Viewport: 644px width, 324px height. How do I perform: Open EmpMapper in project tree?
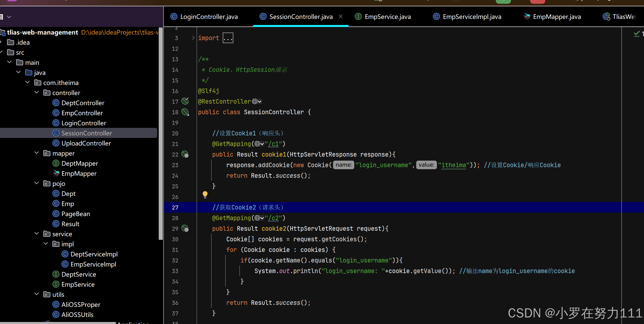pos(79,173)
